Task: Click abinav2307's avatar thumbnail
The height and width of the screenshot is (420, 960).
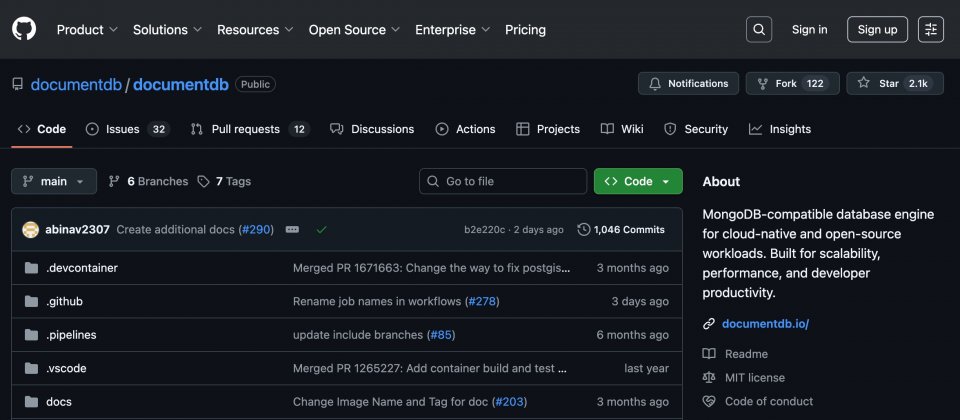Action: pyautogui.click(x=30, y=229)
